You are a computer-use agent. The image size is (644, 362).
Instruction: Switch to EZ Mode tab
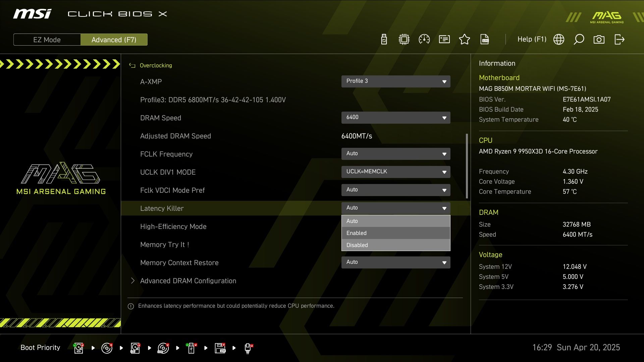[47, 40]
